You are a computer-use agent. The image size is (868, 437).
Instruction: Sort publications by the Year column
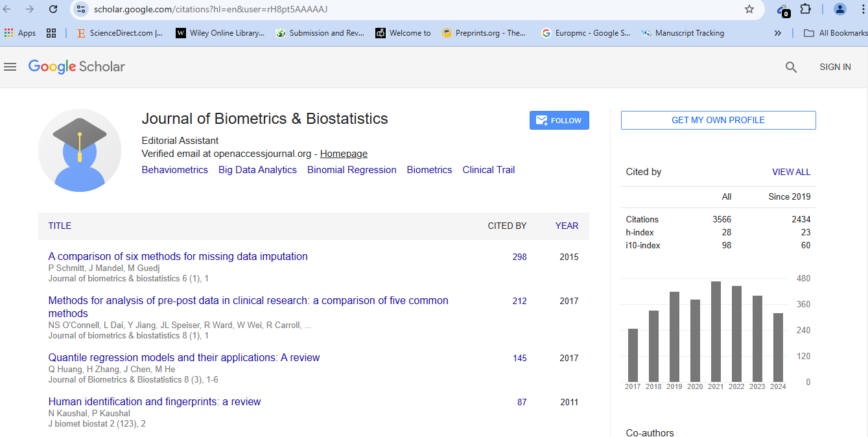pyautogui.click(x=567, y=226)
